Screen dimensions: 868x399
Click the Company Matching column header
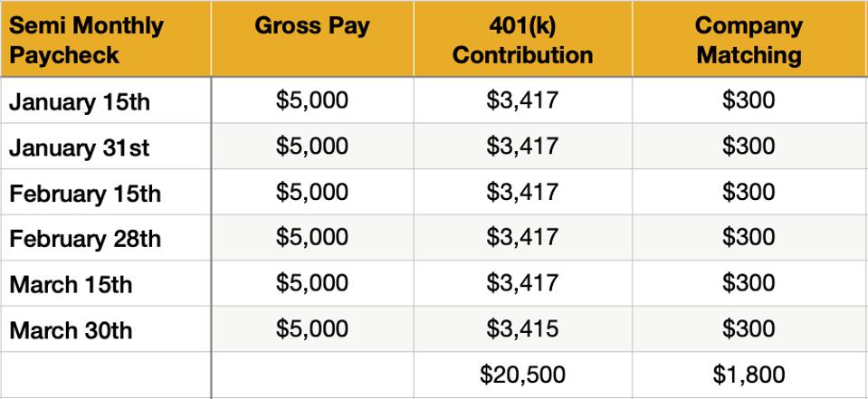(x=749, y=40)
